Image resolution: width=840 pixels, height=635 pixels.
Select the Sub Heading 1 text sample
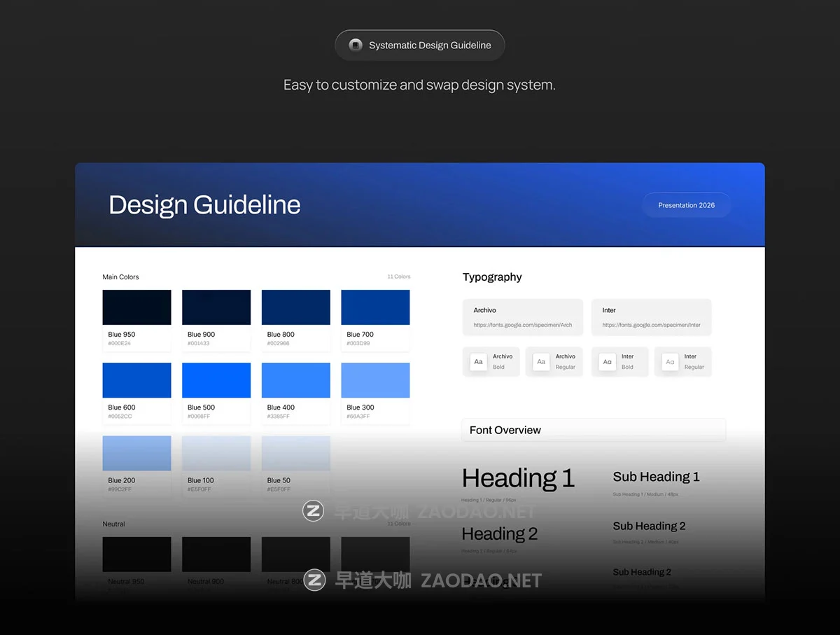[656, 477]
